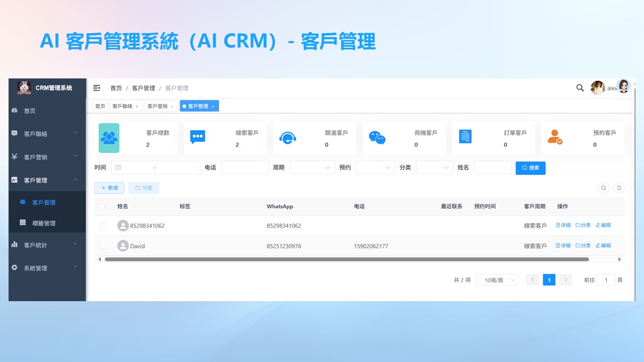Switch to the 客戶聯絡 tab
The width and height of the screenshot is (644, 362).
[x=123, y=106]
